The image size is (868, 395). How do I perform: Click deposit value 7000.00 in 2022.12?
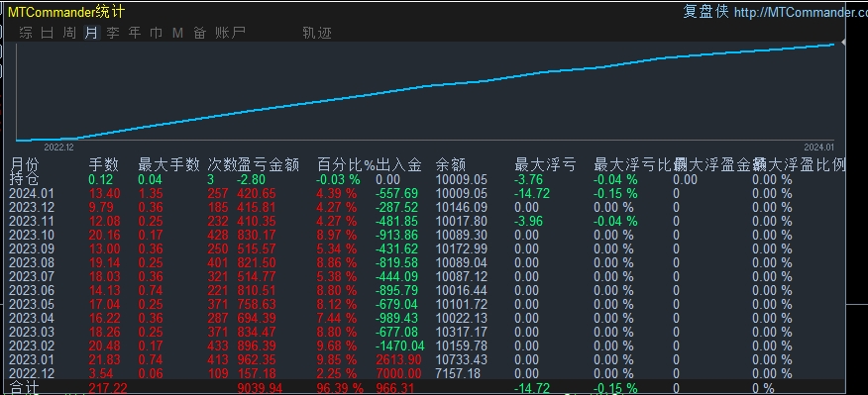click(x=398, y=373)
